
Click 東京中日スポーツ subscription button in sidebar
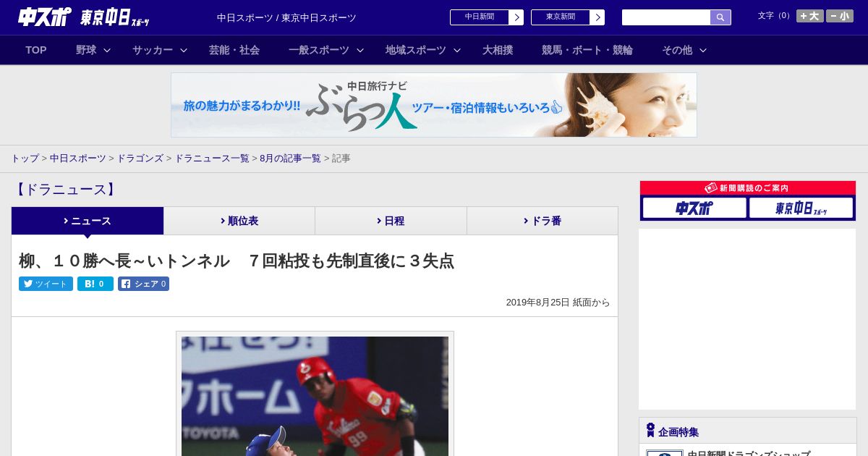[x=801, y=208]
